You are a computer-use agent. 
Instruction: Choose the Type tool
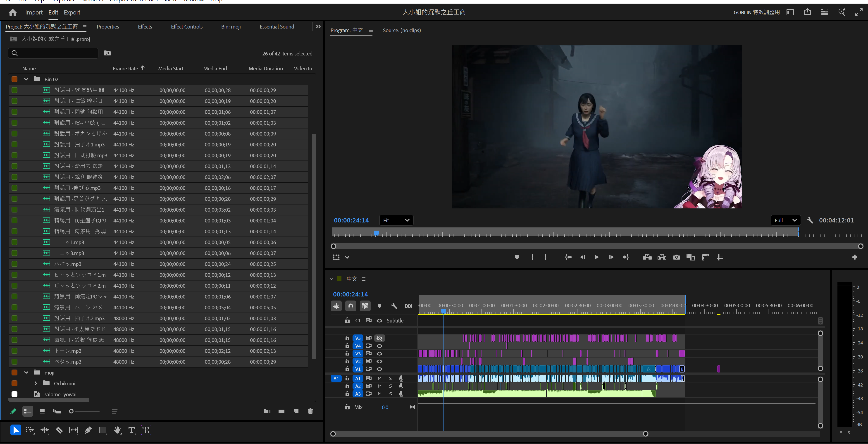[x=131, y=430]
